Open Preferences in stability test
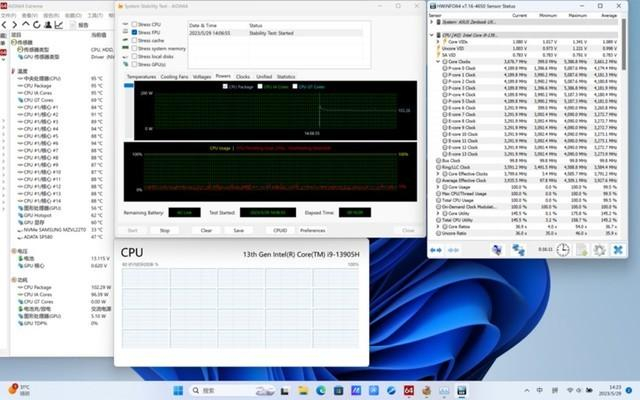This screenshot has width=640, height=400. [x=313, y=231]
